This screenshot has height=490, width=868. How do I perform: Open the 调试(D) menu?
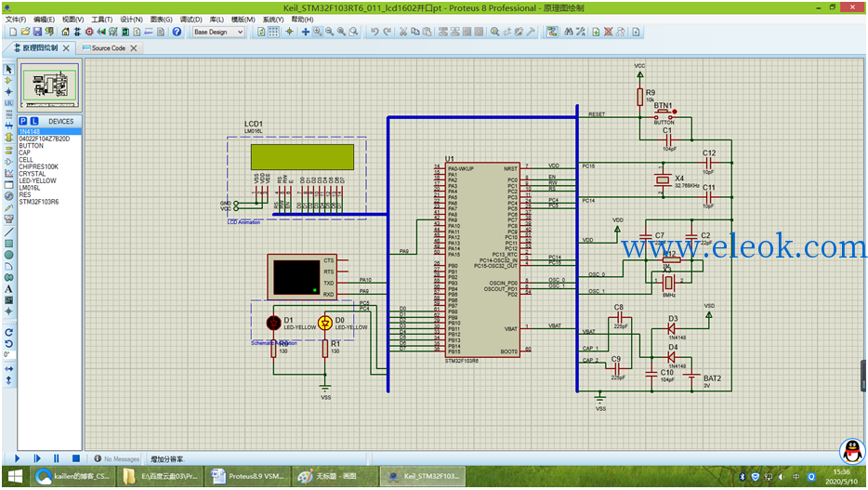pyautogui.click(x=191, y=20)
